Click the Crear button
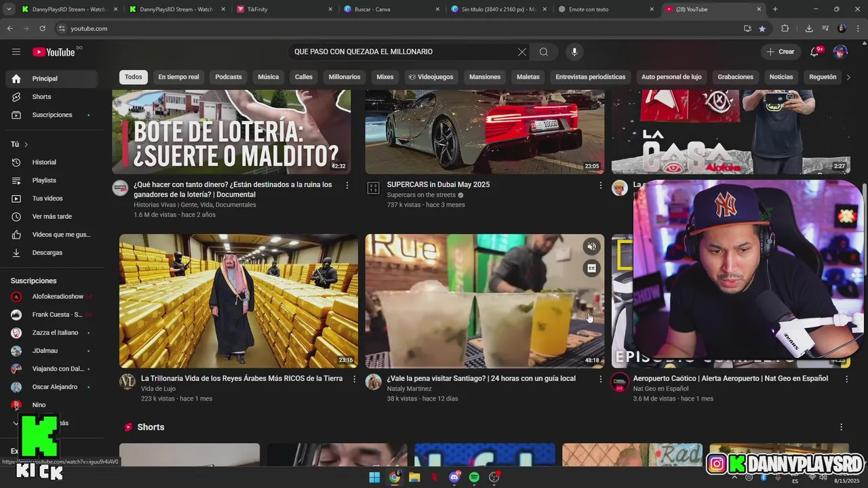The image size is (868, 488). click(781, 52)
